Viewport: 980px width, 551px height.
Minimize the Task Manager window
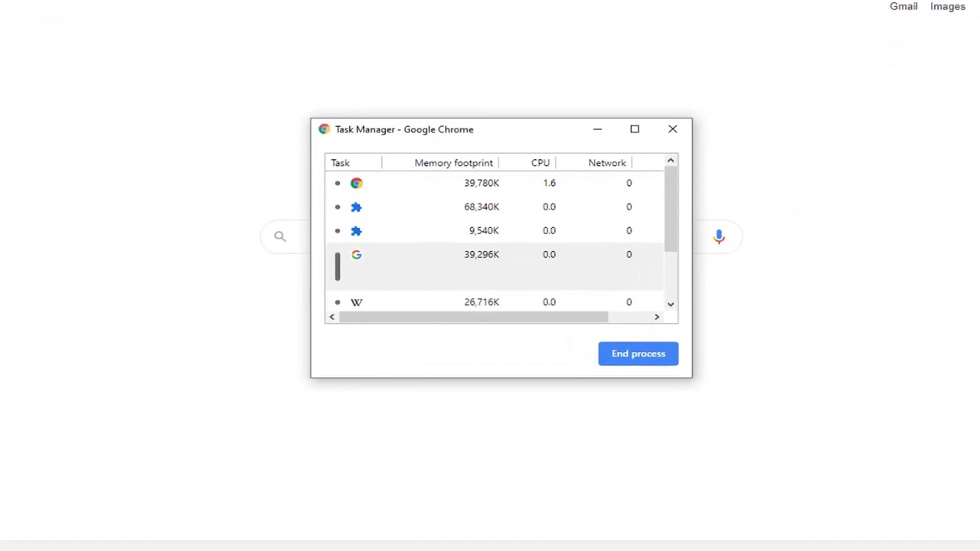tap(597, 129)
